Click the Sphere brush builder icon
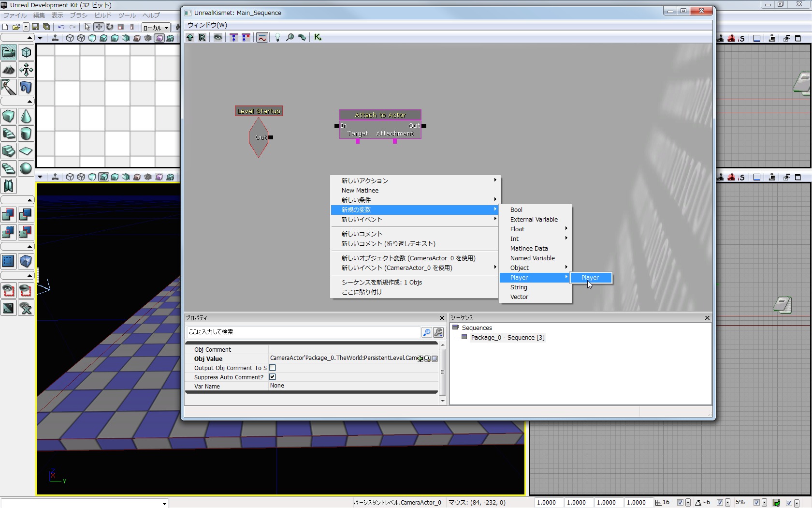 26,168
